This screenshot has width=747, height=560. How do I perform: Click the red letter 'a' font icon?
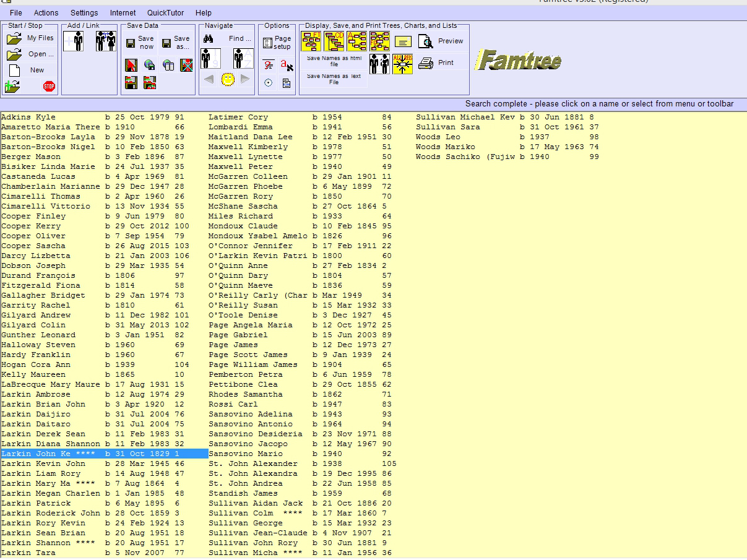pyautogui.click(x=286, y=65)
